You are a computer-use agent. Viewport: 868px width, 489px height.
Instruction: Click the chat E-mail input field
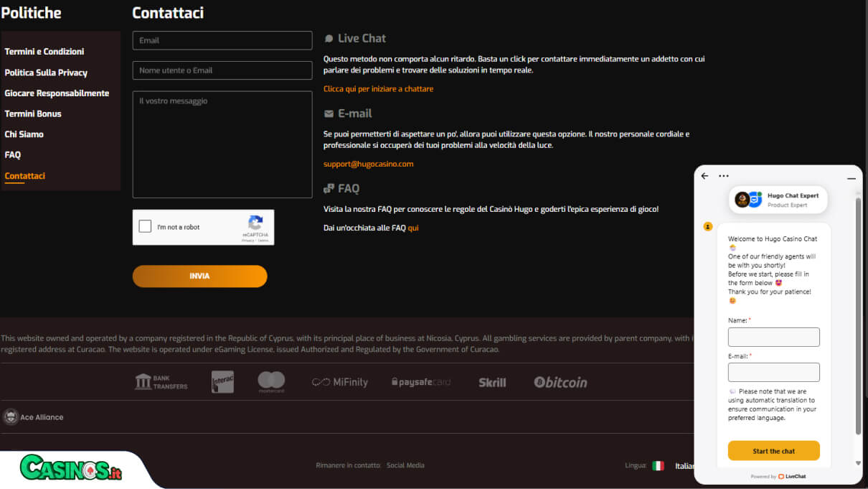click(x=773, y=372)
